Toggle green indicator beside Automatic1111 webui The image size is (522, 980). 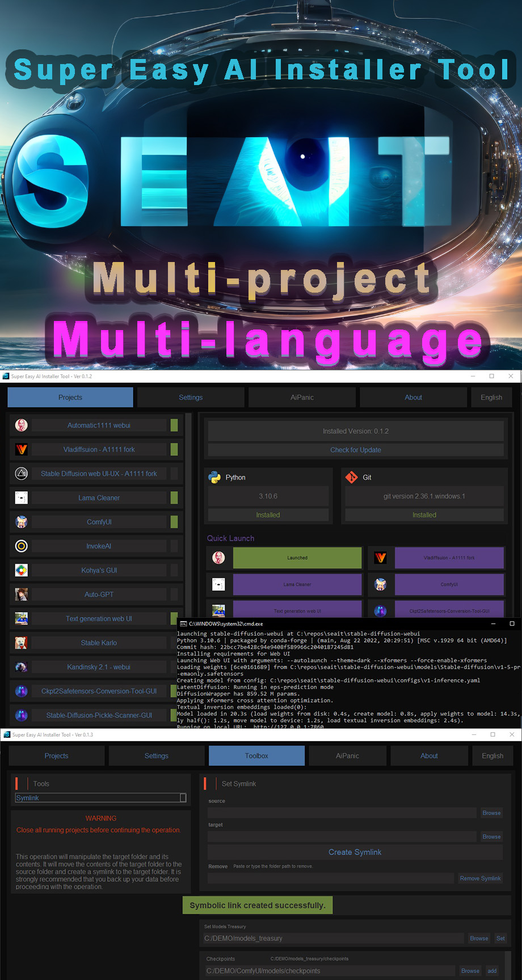click(174, 425)
